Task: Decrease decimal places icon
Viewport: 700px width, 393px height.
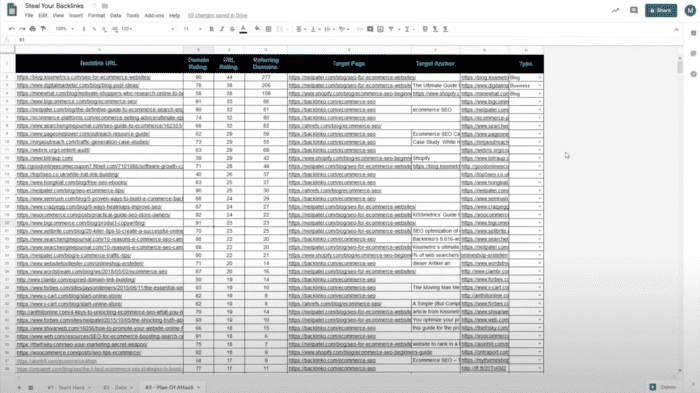Action: tap(104, 29)
